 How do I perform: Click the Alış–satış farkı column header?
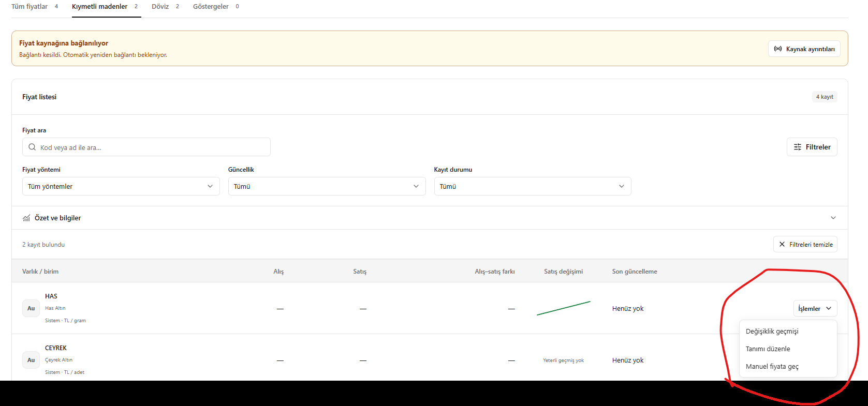[495, 272]
